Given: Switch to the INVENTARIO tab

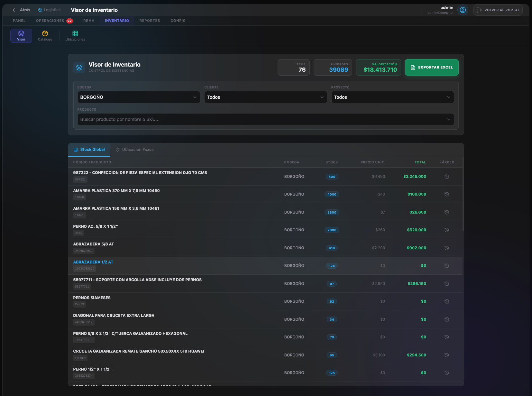Looking at the screenshot, I should click(117, 21).
